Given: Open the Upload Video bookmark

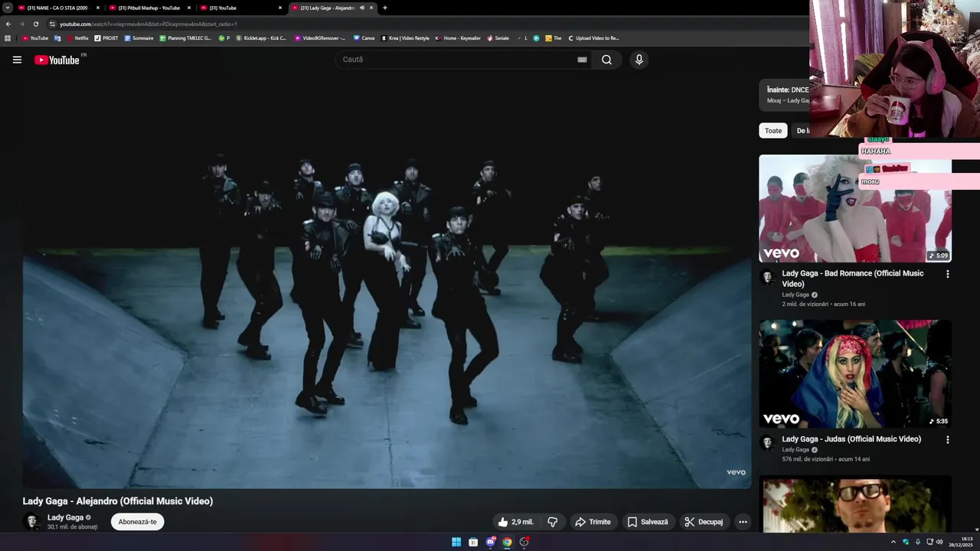Looking at the screenshot, I should [593, 37].
